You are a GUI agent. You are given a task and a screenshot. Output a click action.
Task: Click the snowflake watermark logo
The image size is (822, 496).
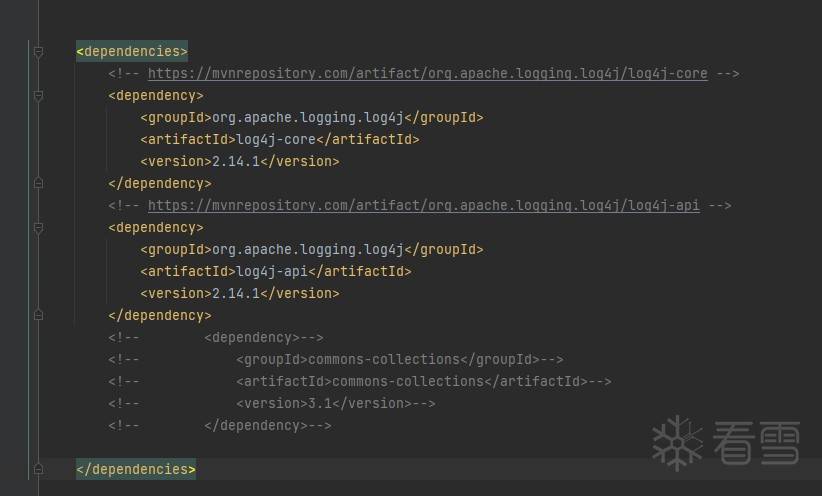(677, 443)
